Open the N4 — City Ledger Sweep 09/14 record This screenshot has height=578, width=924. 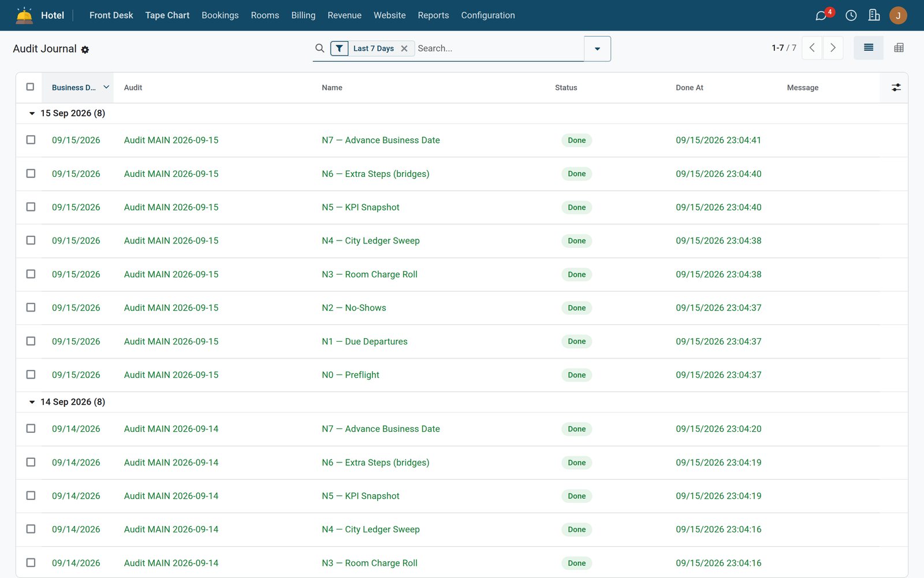371,529
